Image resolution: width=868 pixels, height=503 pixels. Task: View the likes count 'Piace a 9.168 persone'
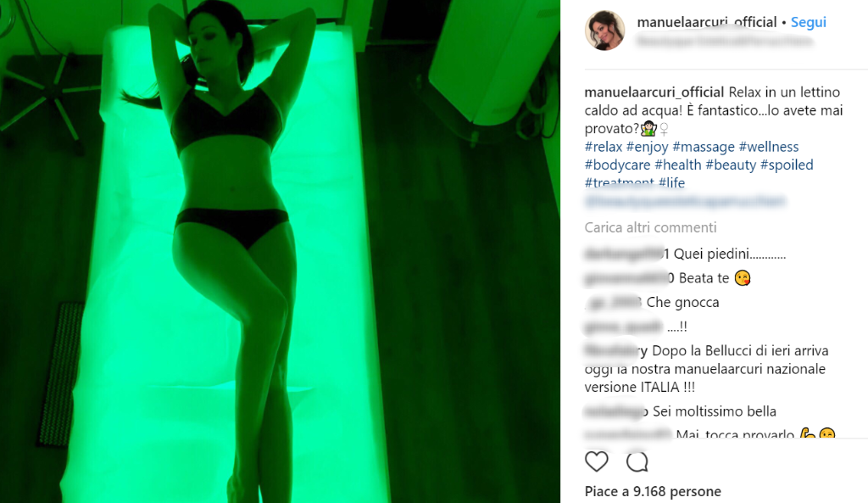(x=653, y=491)
